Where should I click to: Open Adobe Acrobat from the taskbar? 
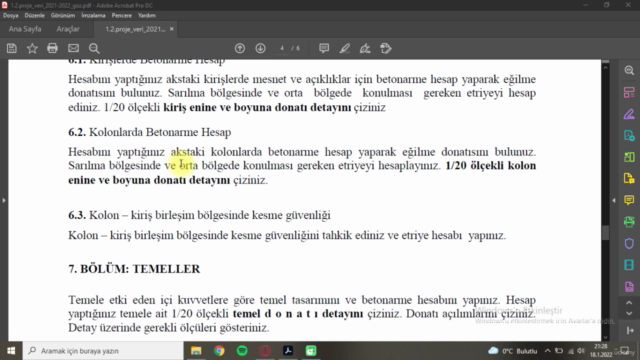tap(288, 351)
